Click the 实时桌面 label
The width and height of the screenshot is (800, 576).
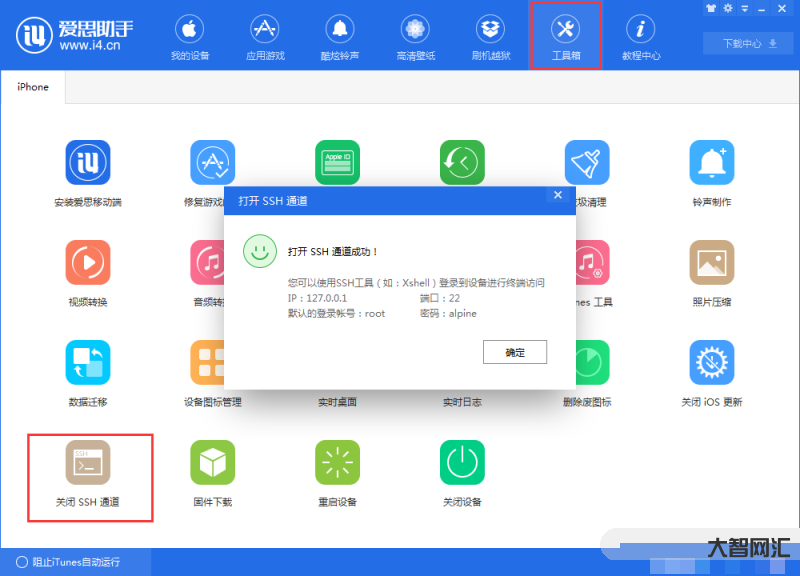tap(337, 402)
